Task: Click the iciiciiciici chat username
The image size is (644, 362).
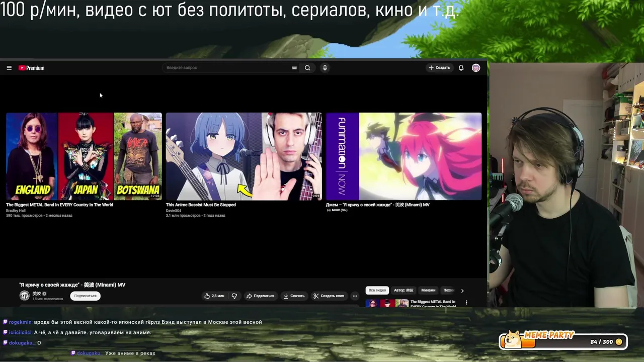Action: pyautogui.click(x=20, y=332)
